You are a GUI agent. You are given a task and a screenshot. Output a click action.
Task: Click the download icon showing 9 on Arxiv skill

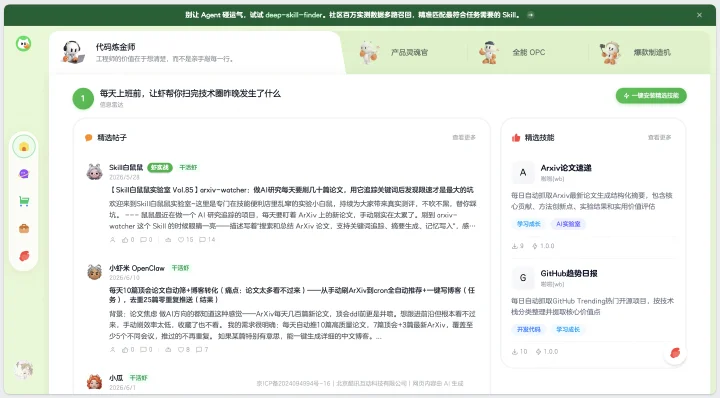(515, 246)
